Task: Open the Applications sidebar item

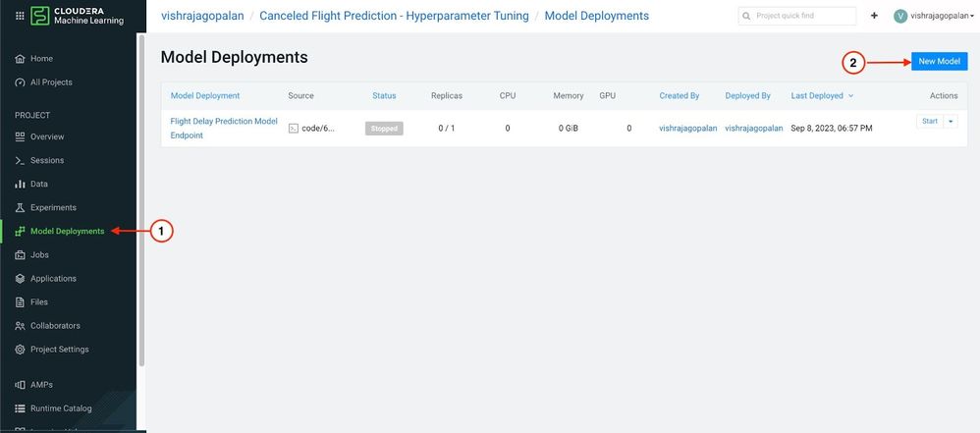Action: pyautogui.click(x=45, y=279)
